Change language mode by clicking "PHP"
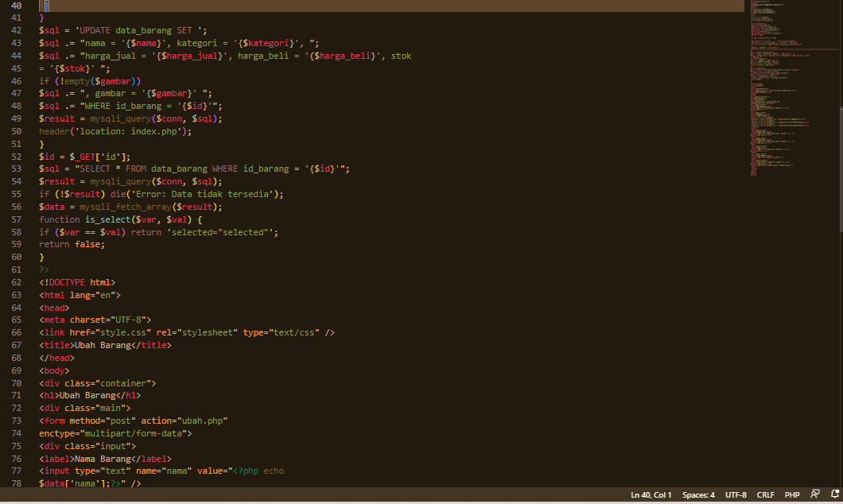The height and width of the screenshot is (504, 843). (x=791, y=494)
